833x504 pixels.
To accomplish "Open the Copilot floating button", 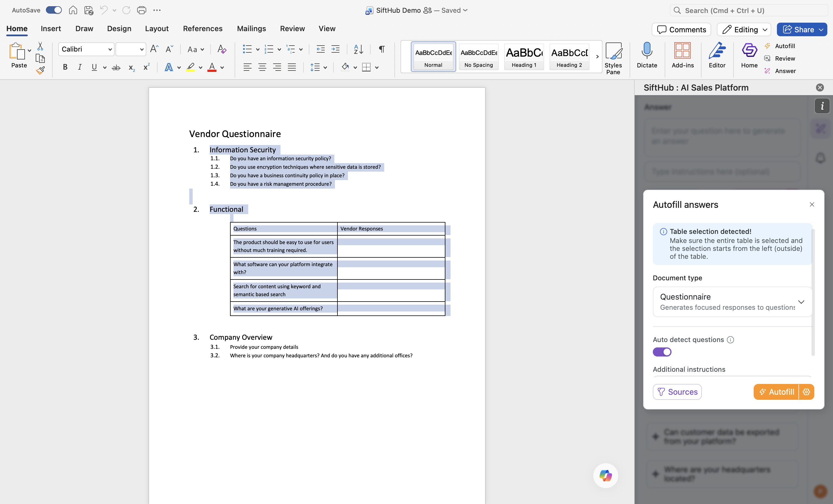I will [605, 475].
